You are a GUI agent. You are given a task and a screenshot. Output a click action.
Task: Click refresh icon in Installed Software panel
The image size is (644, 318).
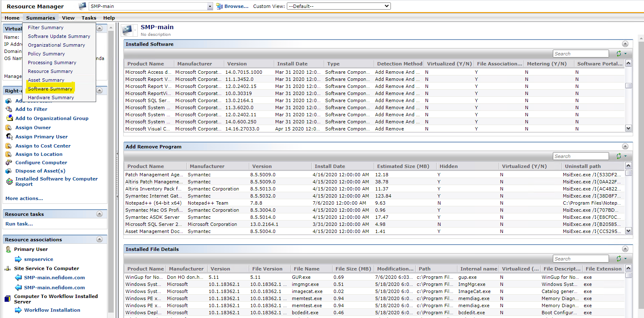pyautogui.click(x=619, y=54)
